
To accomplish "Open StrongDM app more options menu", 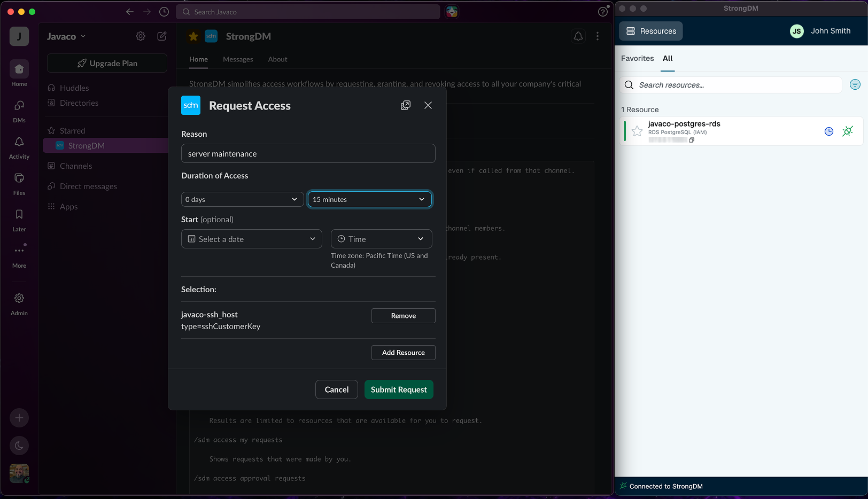I will [598, 36].
